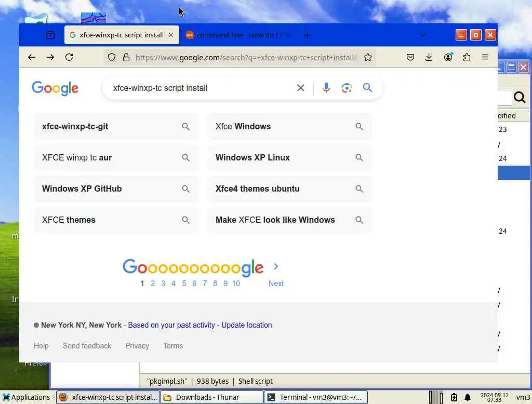Click the Google logo to go home

coord(55,88)
